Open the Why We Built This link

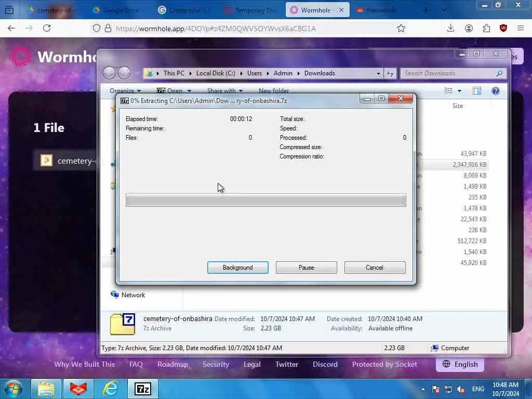(85, 364)
